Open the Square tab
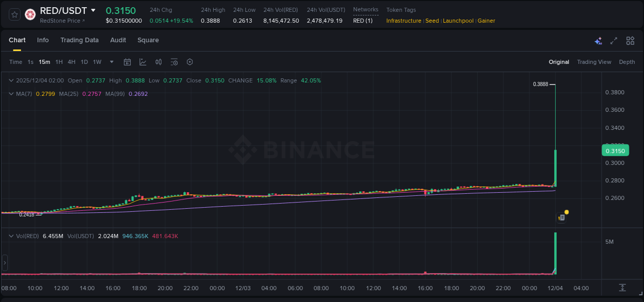This screenshot has height=302, width=644. pyautogui.click(x=148, y=40)
